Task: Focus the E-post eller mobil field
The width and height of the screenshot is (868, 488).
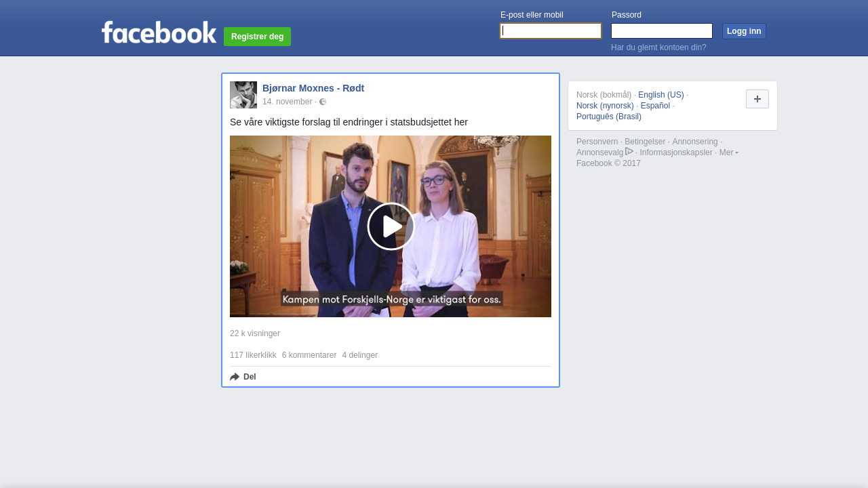Action: [x=551, y=31]
